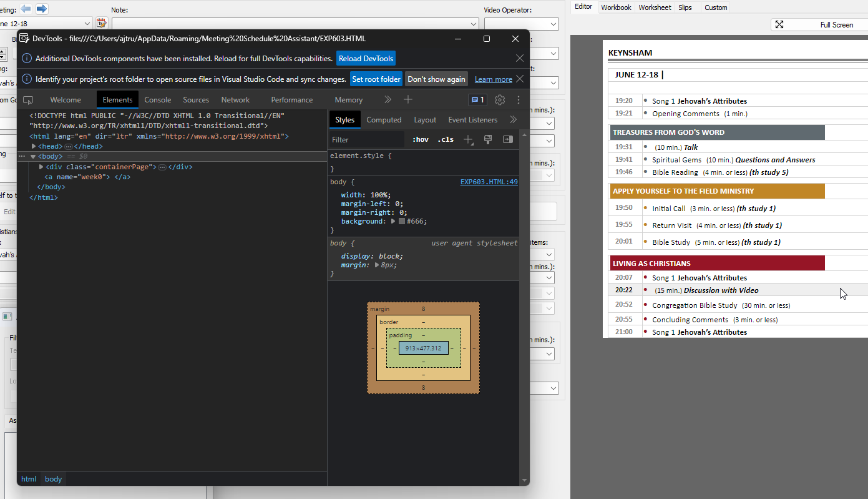Click the new style rule plus icon
Viewport: 868px width, 499px height.
click(468, 139)
